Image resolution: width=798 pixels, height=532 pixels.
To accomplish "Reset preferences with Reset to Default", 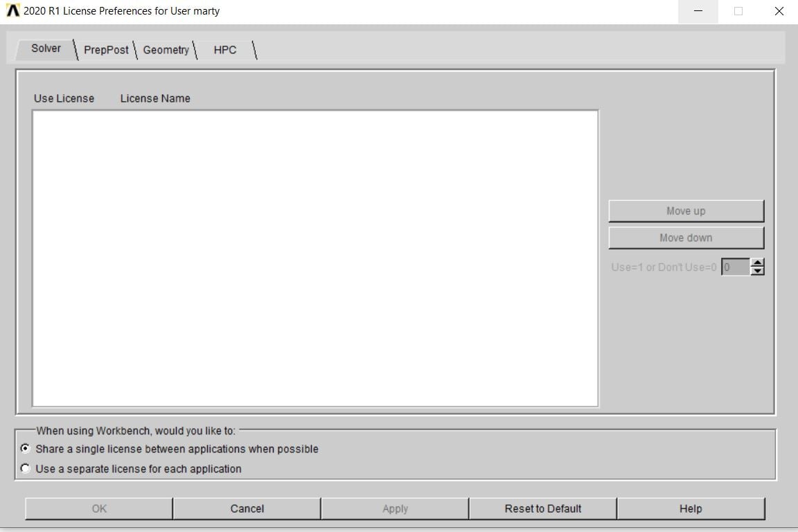I will [543, 508].
